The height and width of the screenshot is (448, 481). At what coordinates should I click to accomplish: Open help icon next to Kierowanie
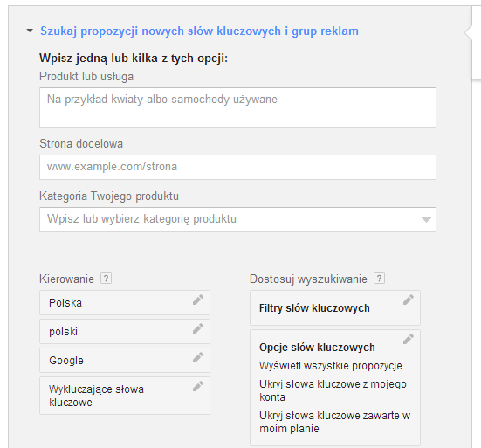click(x=107, y=279)
